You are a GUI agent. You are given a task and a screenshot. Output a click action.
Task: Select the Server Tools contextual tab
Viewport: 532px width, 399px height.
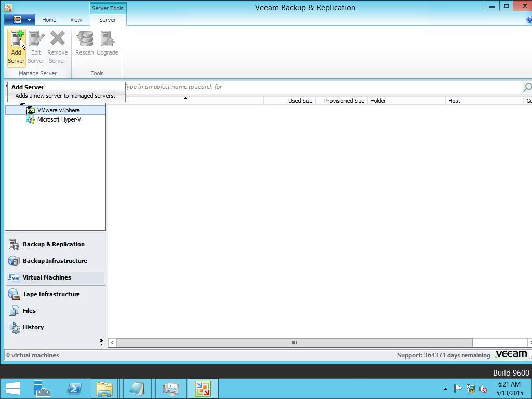[108, 8]
